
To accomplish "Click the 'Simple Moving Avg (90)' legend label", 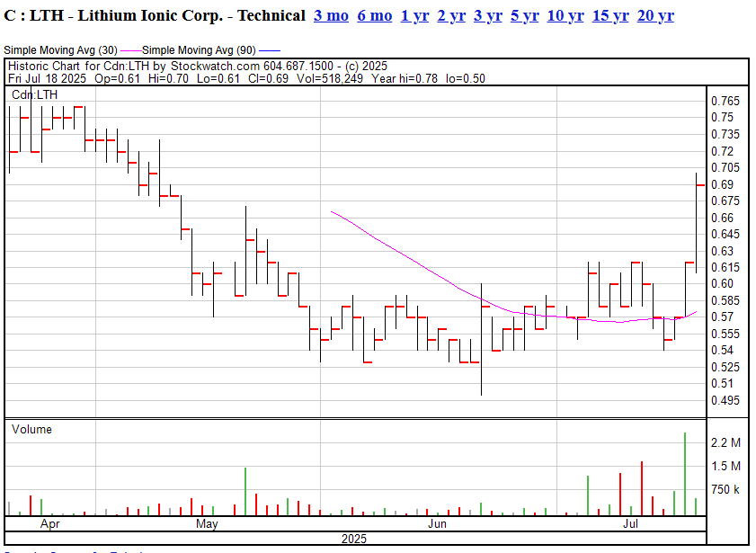I will (x=199, y=50).
